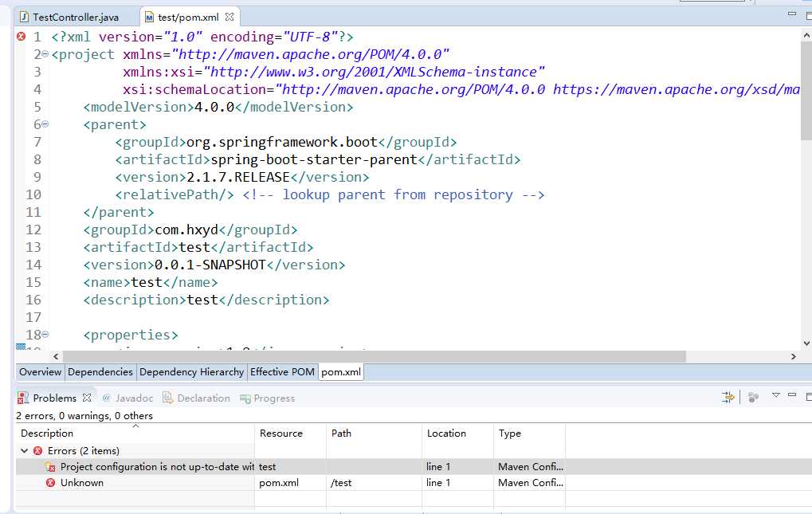Screen dimensions: 812x514
Task: Click the com.hxyd groupId value
Action: [x=186, y=230]
